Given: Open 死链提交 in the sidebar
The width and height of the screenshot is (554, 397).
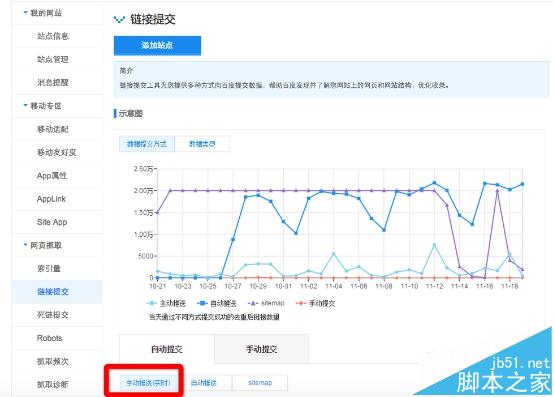Looking at the screenshot, I should point(53,315).
